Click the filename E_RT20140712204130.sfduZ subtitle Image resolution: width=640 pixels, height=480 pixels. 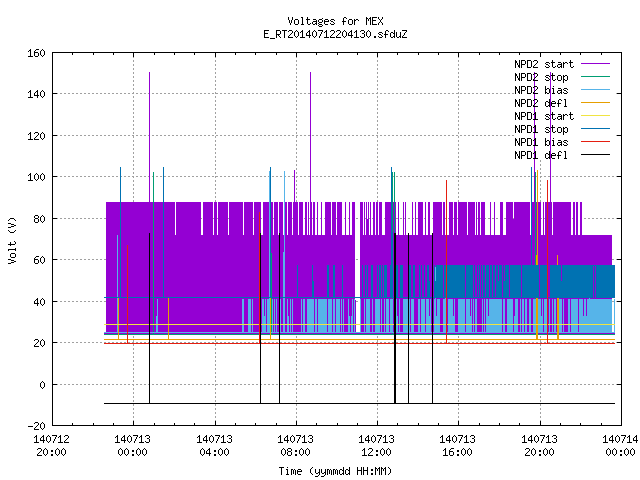tap(335, 34)
